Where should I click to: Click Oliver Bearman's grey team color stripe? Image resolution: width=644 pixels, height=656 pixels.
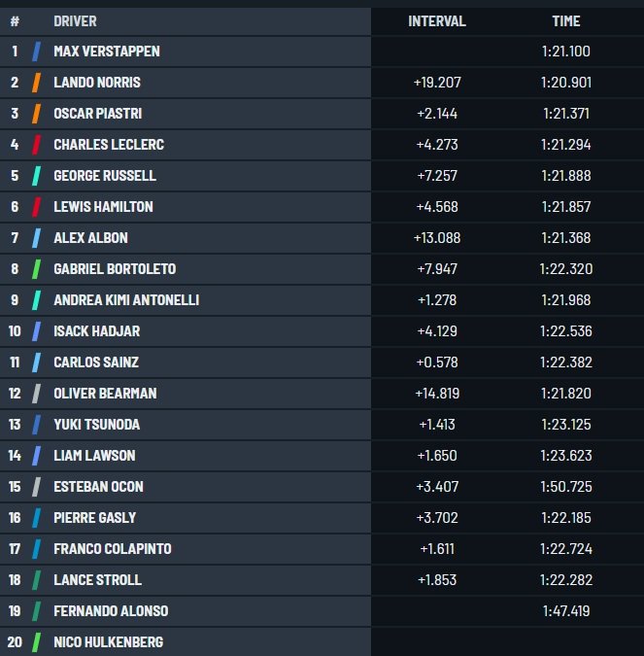[x=36, y=394]
